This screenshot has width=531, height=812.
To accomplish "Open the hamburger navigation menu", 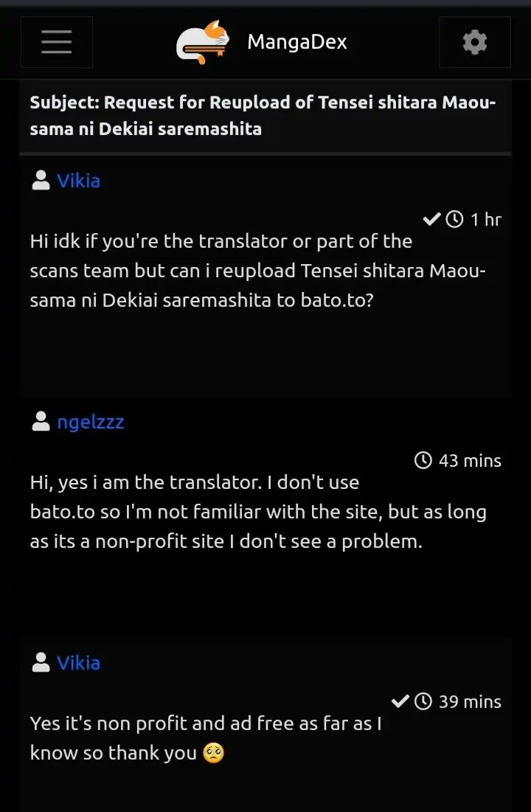I will click(x=57, y=42).
